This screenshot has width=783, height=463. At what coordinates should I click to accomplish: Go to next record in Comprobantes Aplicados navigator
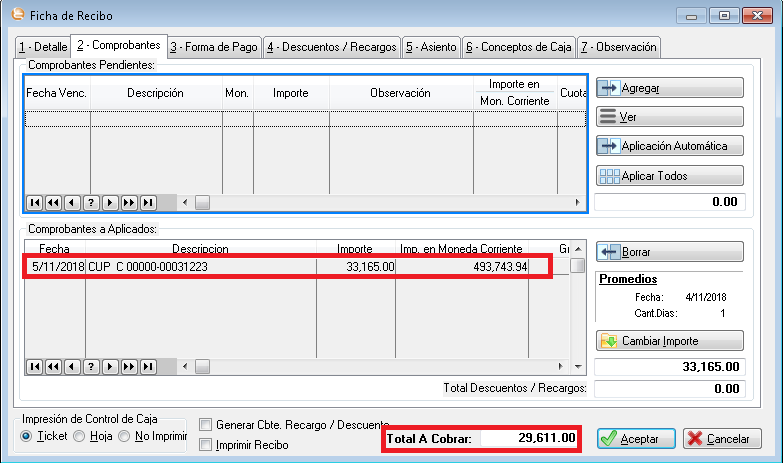click(110, 366)
